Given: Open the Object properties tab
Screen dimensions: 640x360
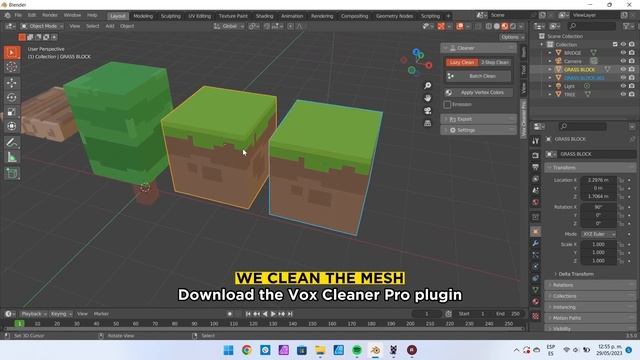Looking at the screenshot, I should pyautogui.click(x=536, y=231).
